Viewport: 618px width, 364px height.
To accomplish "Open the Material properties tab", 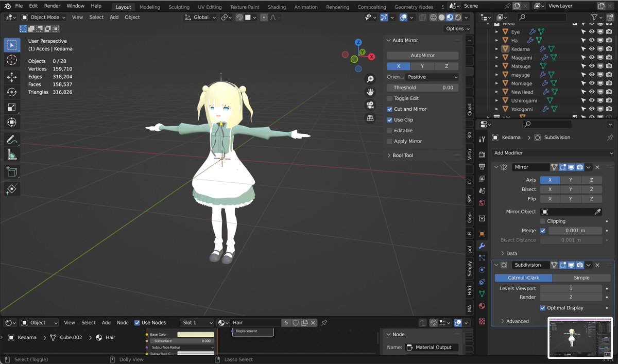I will tap(482, 306).
